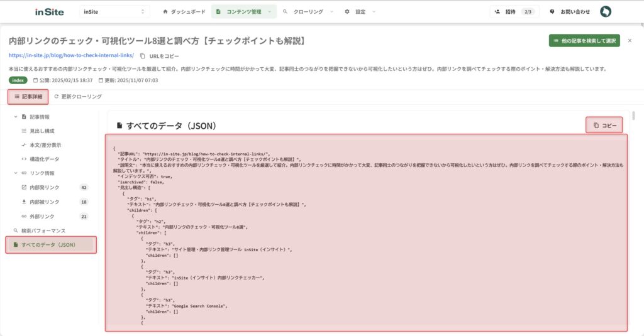
Task: Click the index status badge
Action: click(x=18, y=80)
